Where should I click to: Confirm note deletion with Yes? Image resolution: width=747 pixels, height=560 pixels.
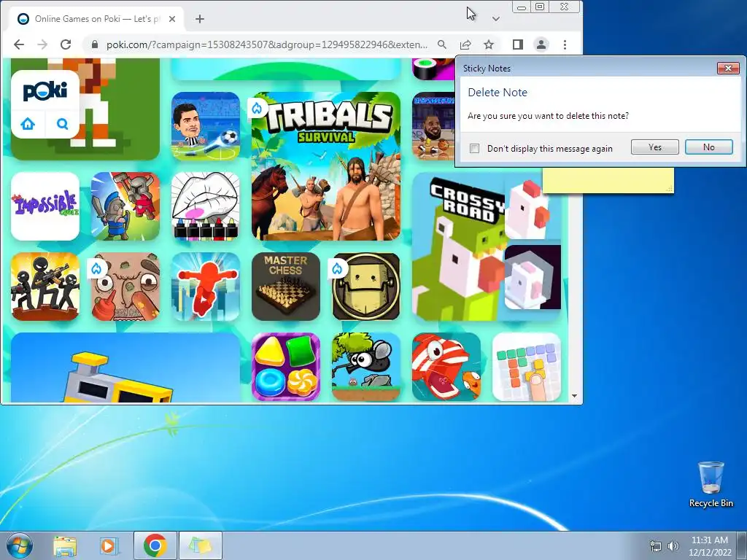coord(655,147)
